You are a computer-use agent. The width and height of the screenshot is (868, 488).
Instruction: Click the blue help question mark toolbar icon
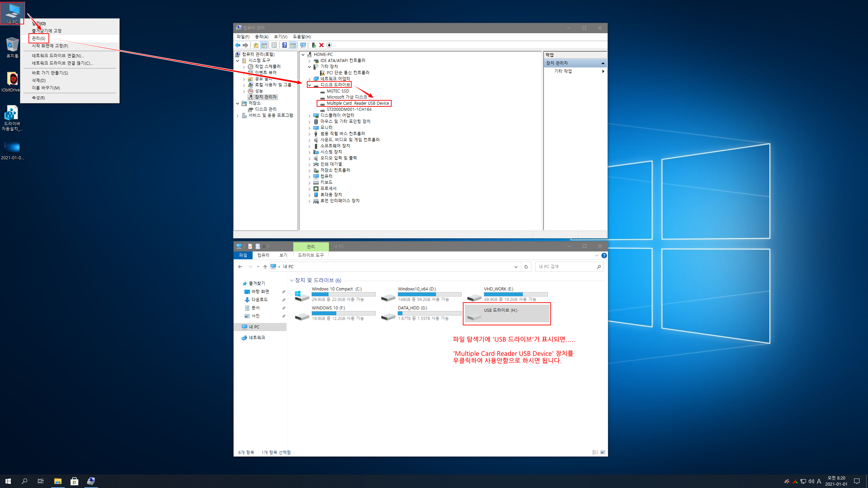coord(284,45)
